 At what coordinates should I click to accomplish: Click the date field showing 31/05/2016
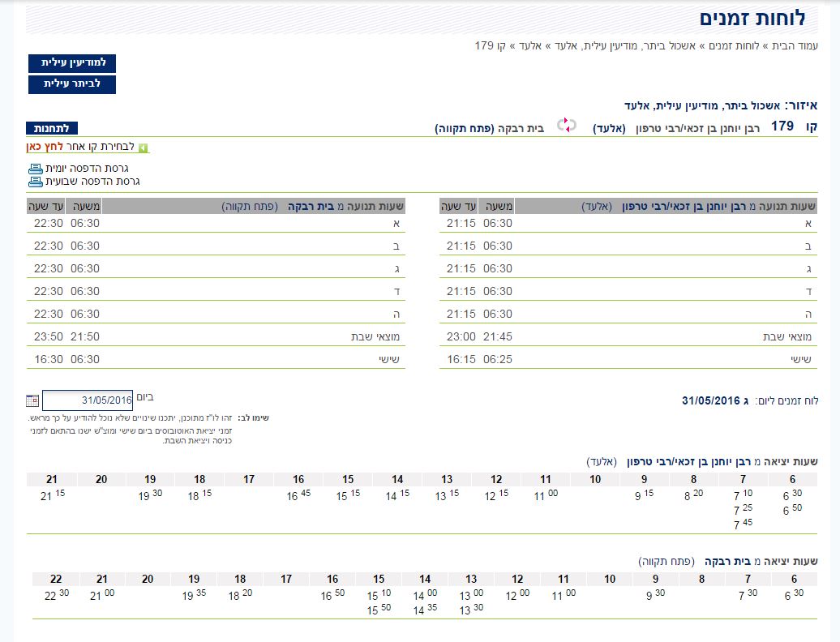pos(88,400)
